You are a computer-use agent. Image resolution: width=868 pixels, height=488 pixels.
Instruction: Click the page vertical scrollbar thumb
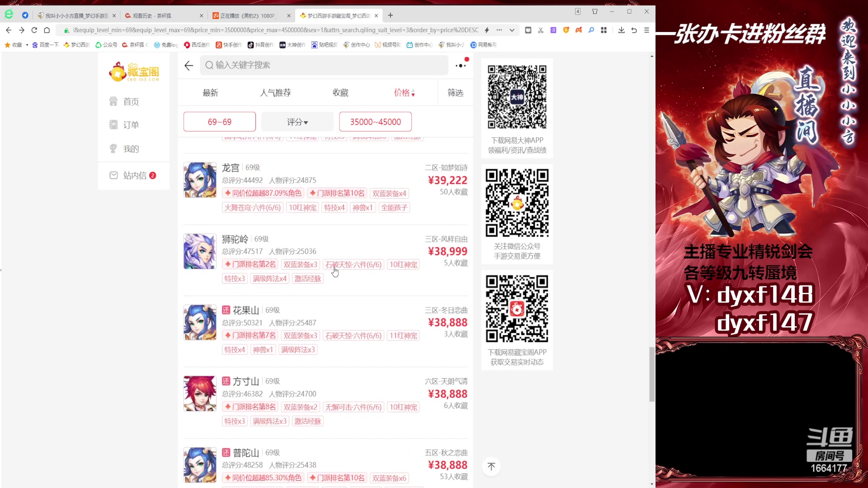651,374
